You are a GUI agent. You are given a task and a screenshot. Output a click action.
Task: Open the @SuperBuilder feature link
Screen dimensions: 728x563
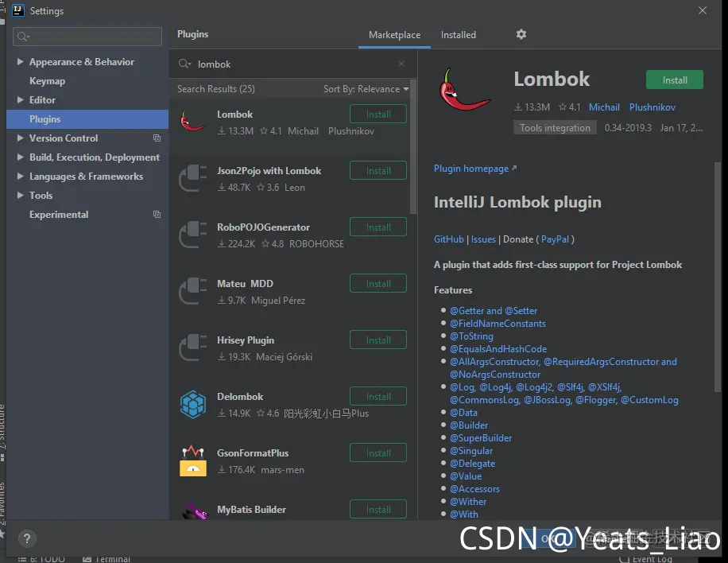point(481,438)
